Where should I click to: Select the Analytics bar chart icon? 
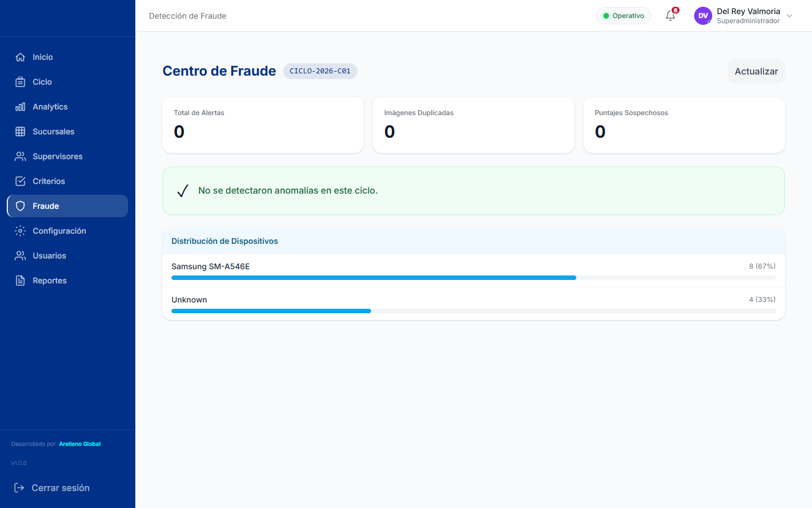[x=20, y=107]
